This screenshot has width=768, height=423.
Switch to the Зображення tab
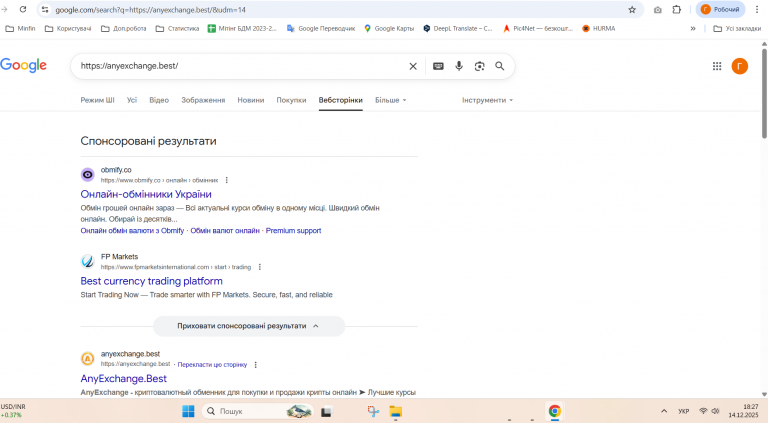[203, 100]
